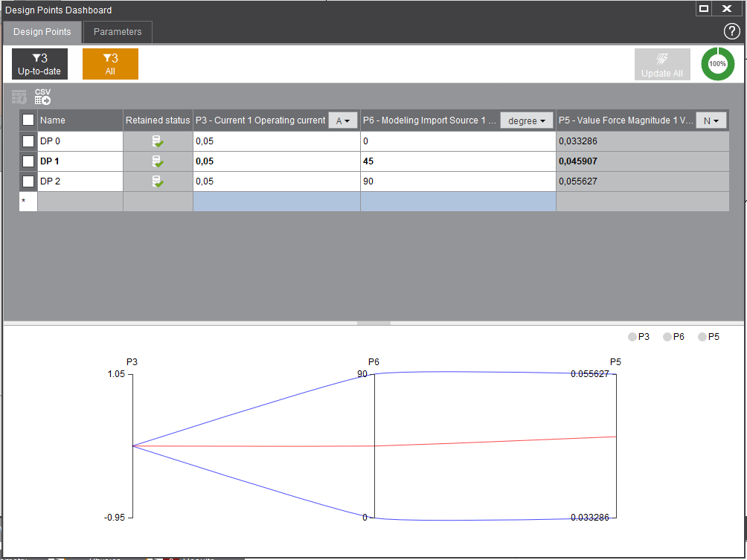Click the red DP 1 line in chart

[374, 445]
